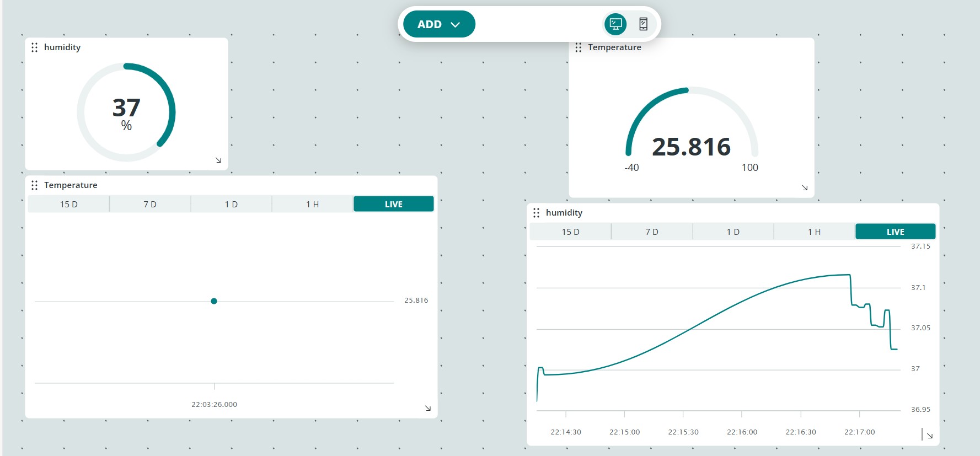Click the 22:17:00 time label

click(x=860, y=432)
